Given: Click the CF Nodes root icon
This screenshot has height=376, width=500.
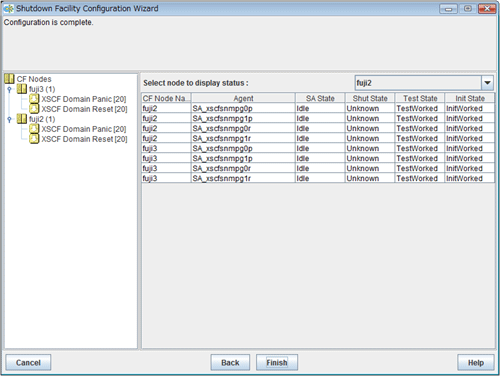Looking at the screenshot, I should (10, 79).
